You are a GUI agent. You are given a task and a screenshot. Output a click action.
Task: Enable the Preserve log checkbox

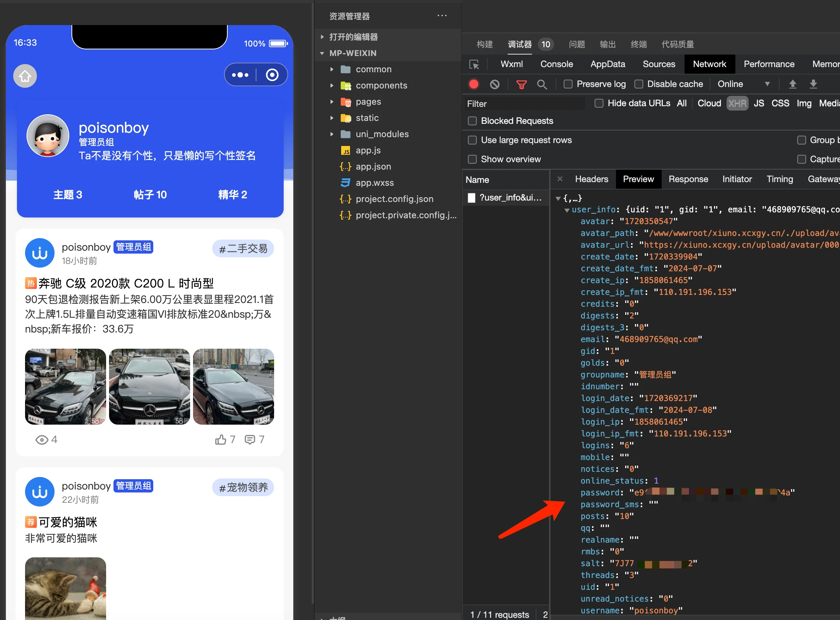[x=568, y=84]
